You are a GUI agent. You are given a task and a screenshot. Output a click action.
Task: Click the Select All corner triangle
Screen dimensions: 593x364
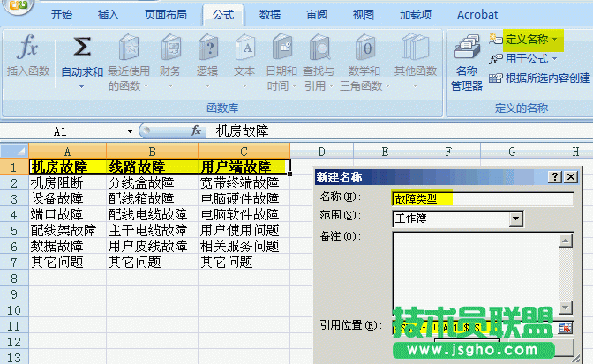click(x=14, y=151)
